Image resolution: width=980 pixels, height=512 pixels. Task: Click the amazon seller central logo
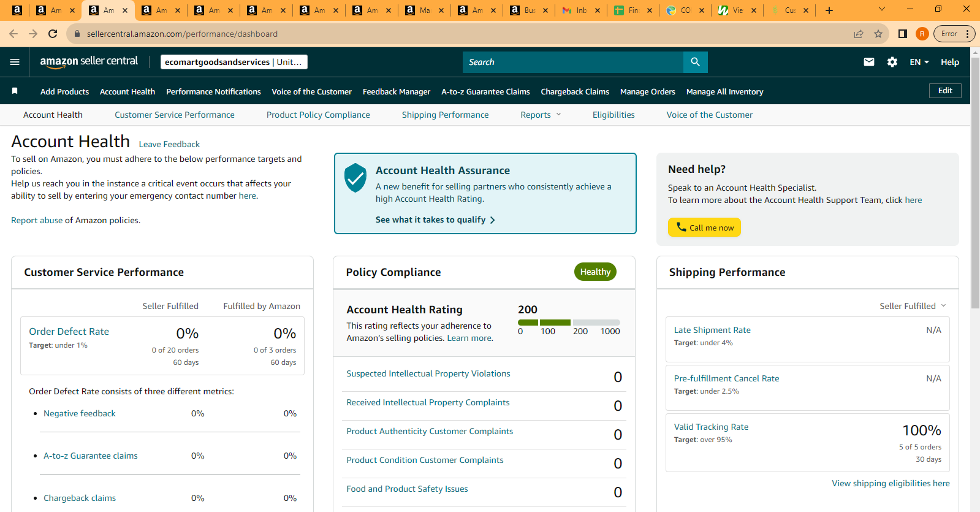tap(89, 61)
